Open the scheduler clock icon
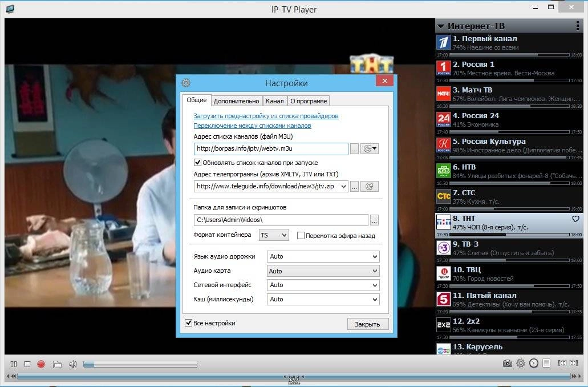 (x=534, y=363)
